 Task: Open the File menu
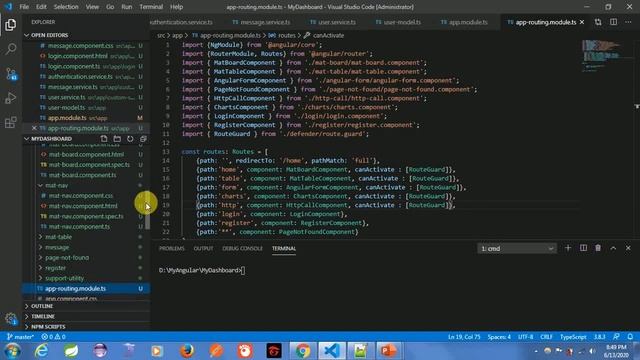tap(24, 7)
